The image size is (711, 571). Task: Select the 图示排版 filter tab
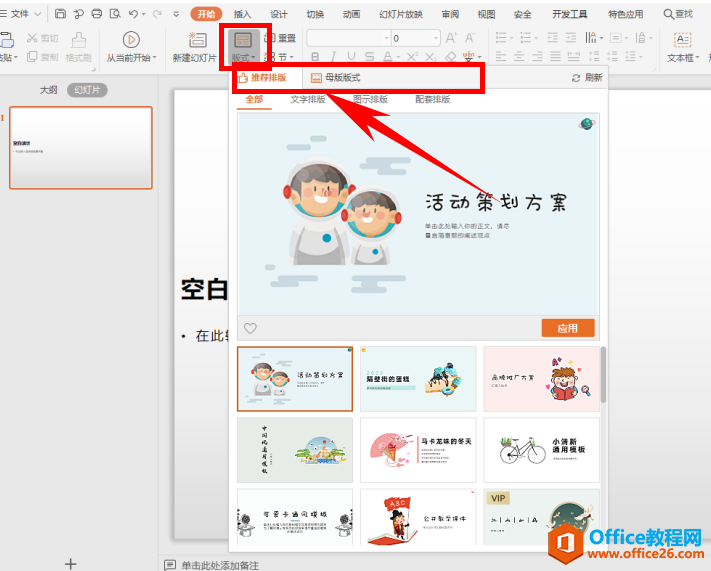pyautogui.click(x=370, y=99)
